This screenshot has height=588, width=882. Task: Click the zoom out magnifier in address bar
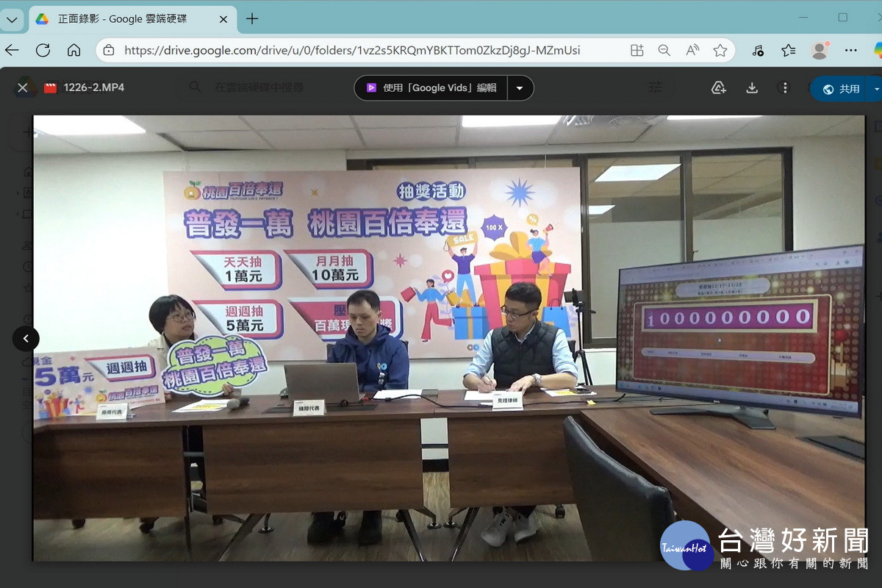(x=664, y=50)
